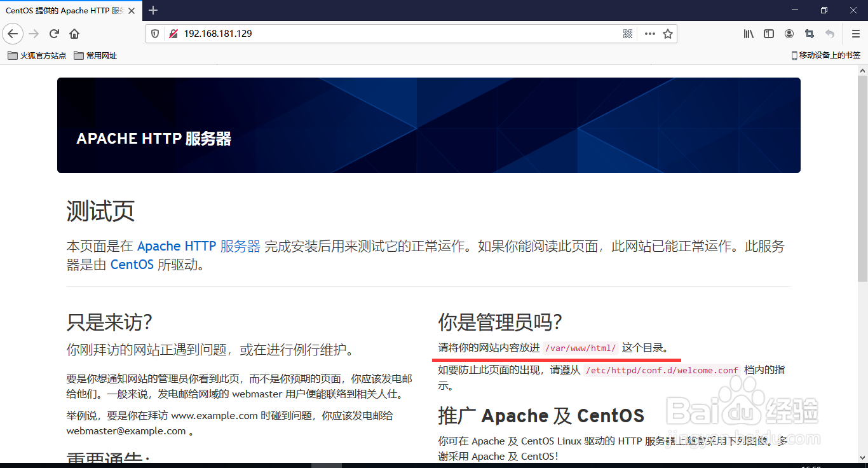
Task: Click the /etc/httpd/conf.d/welcome.conf path text
Action: 661,370
